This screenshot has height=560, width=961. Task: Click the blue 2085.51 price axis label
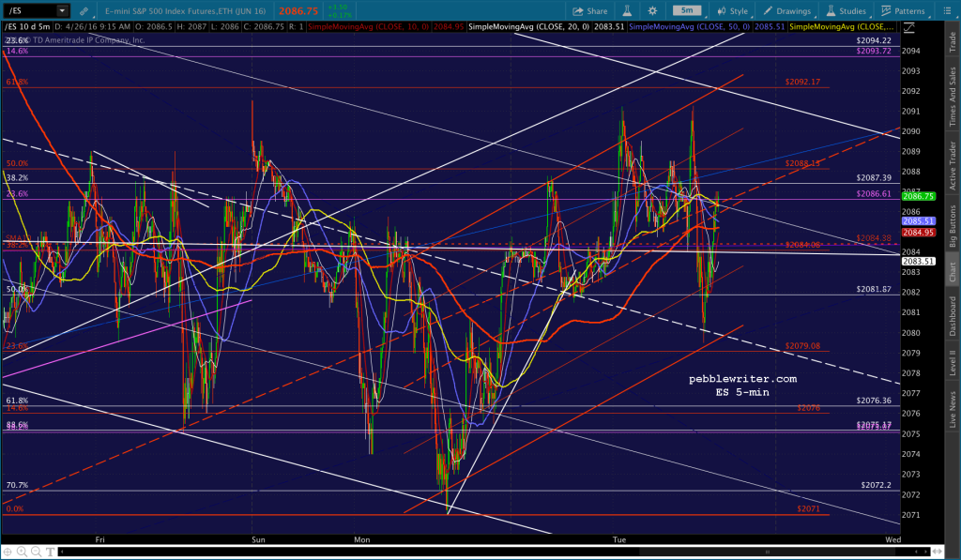(x=918, y=221)
